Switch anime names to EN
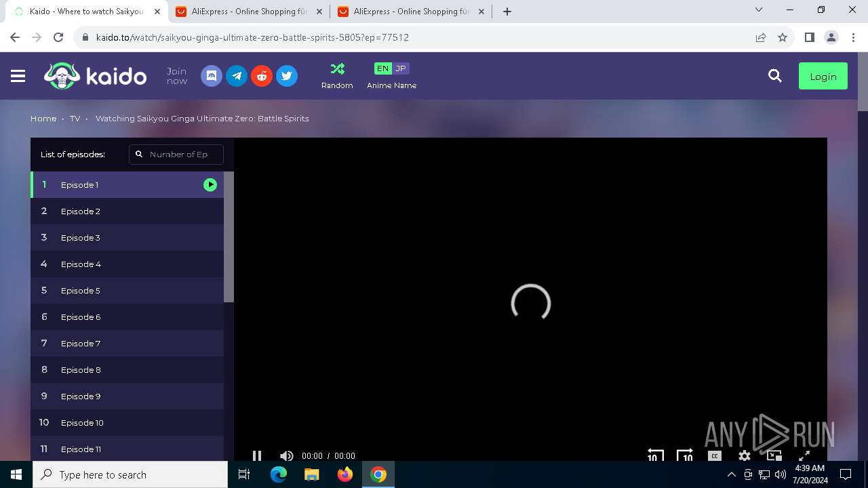The image size is (868, 488). pos(382,68)
